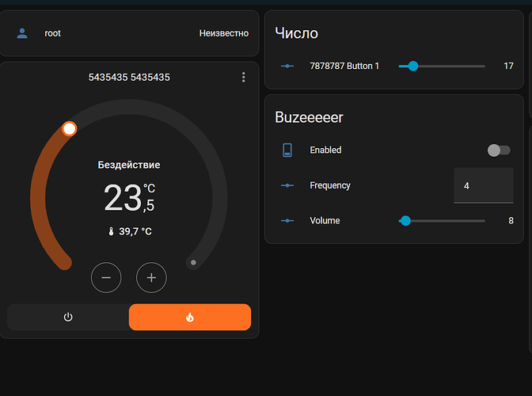
Task: Click the 5435435 5435435 thermostat title
Action: (129, 78)
